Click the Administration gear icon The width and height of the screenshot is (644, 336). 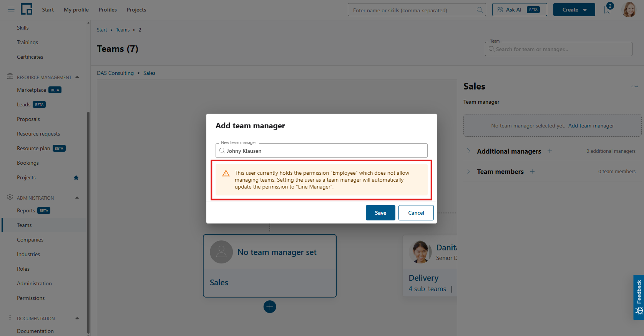pyautogui.click(x=10, y=197)
